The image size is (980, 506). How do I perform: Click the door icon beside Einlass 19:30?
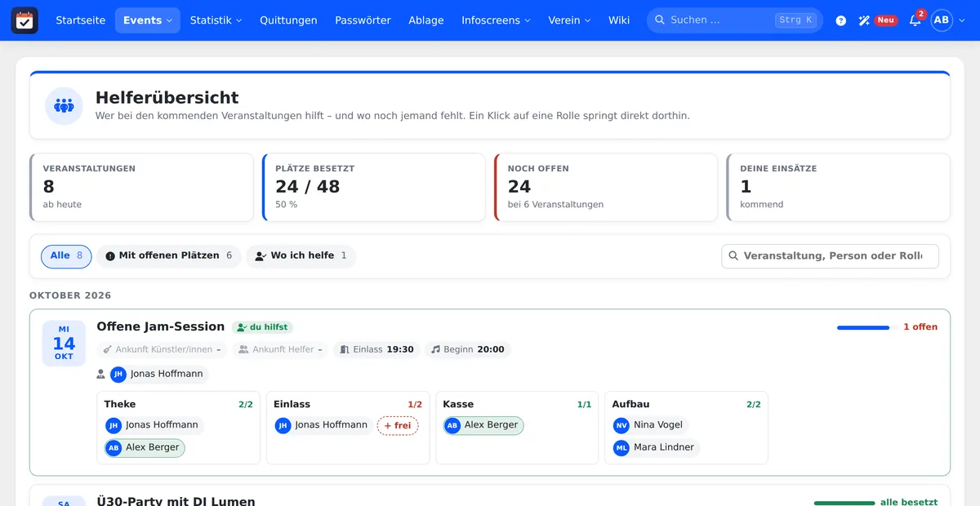pyautogui.click(x=345, y=349)
